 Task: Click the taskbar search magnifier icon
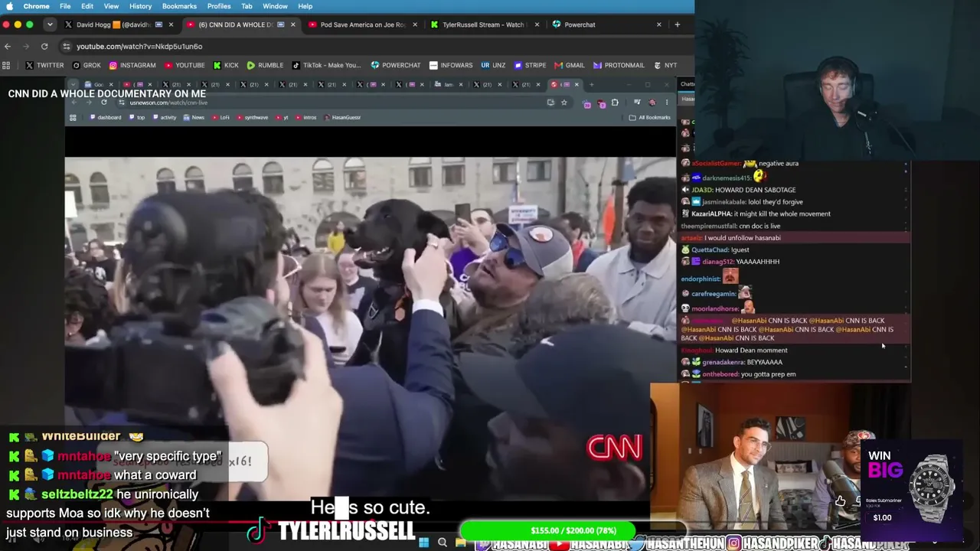coord(442,543)
